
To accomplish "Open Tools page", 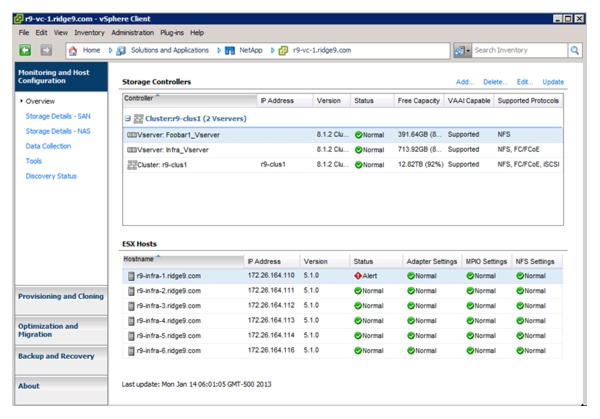I will click(x=34, y=161).
